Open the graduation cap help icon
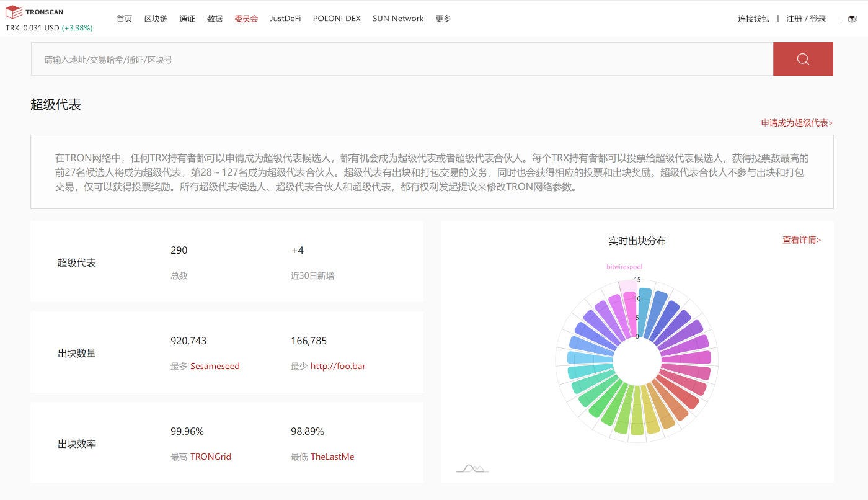 (x=852, y=19)
